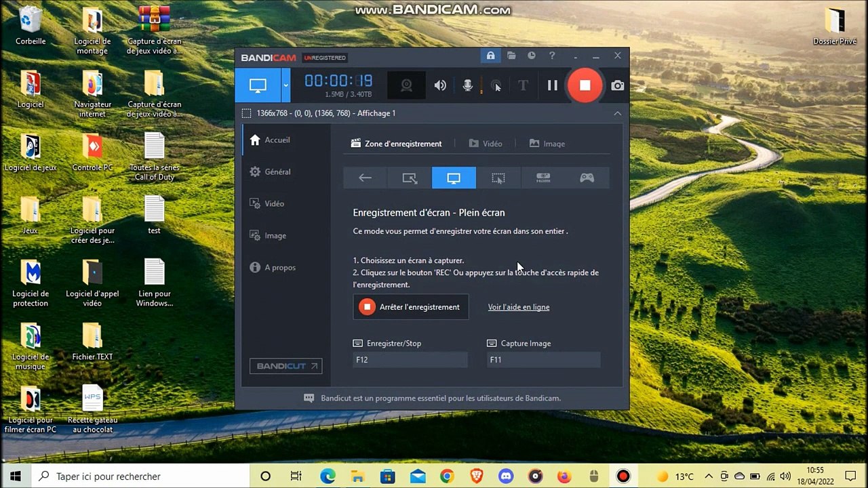Open Discord from the taskbar
The image size is (868, 488).
click(506, 476)
